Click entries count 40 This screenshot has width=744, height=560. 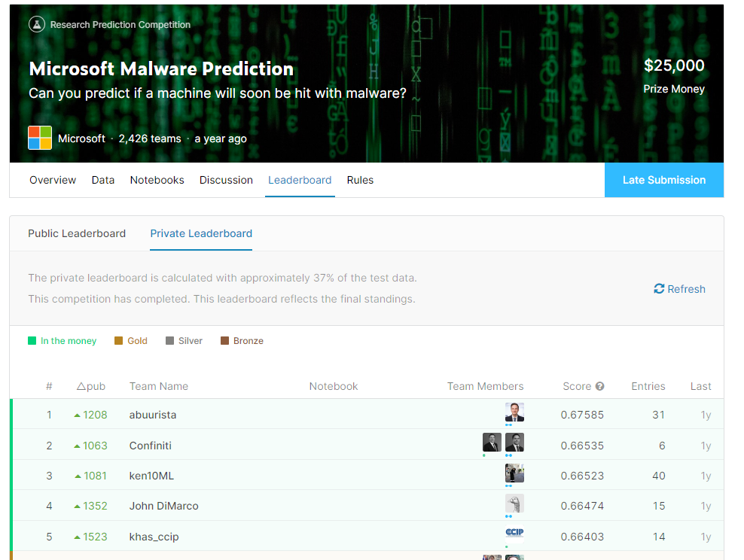pyautogui.click(x=659, y=476)
